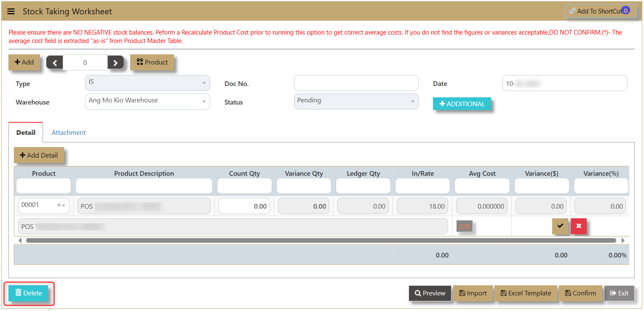Image resolution: width=644 pixels, height=311 pixels.
Task: Click the In/Rate 18.00 field
Action: pyautogui.click(x=422, y=206)
